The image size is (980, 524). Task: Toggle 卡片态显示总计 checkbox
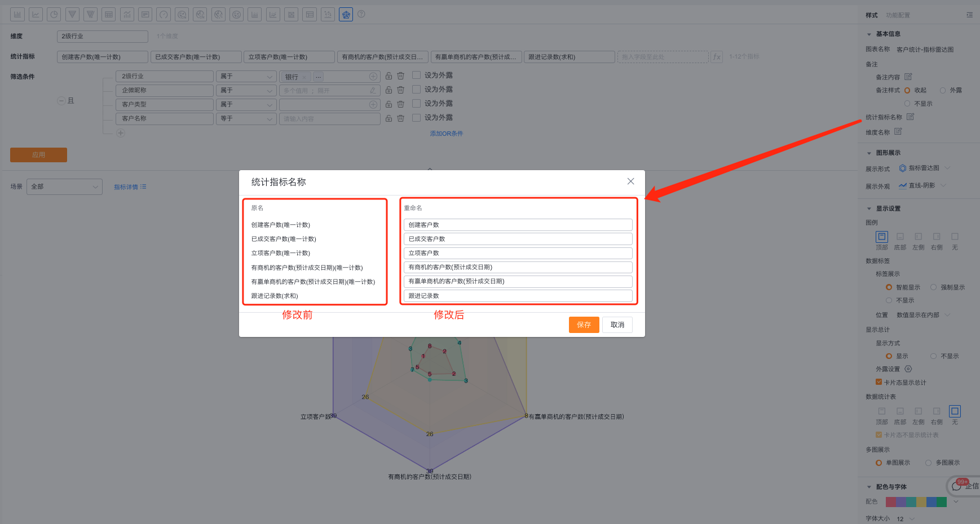coord(879,382)
